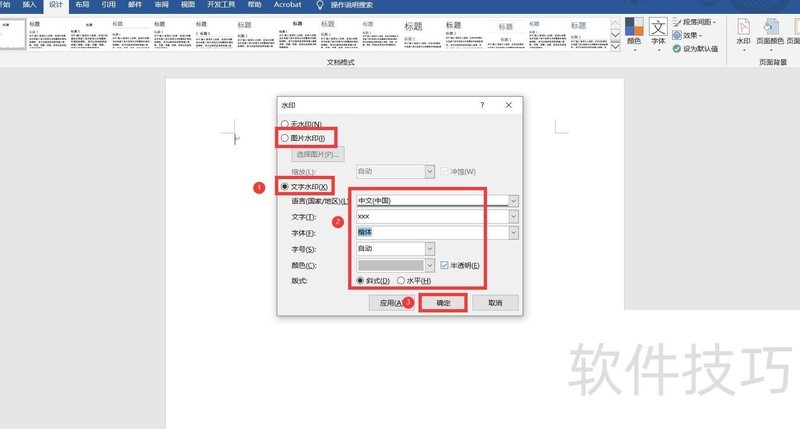Toggle the 冲蚀 checkbox
This screenshot has height=429, width=800.
click(444, 171)
